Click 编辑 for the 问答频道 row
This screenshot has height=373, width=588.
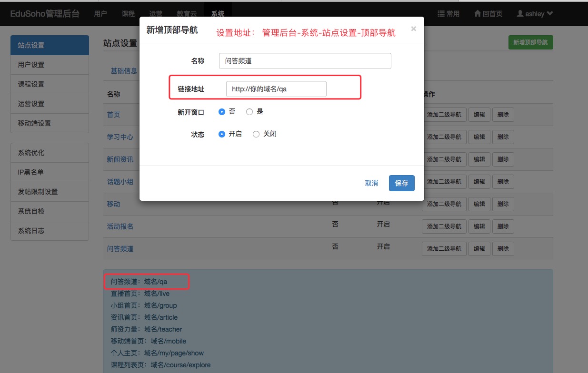[479, 248]
